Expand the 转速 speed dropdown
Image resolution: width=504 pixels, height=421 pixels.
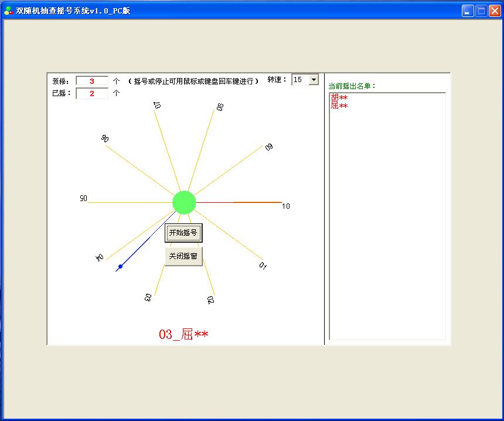point(314,80)
